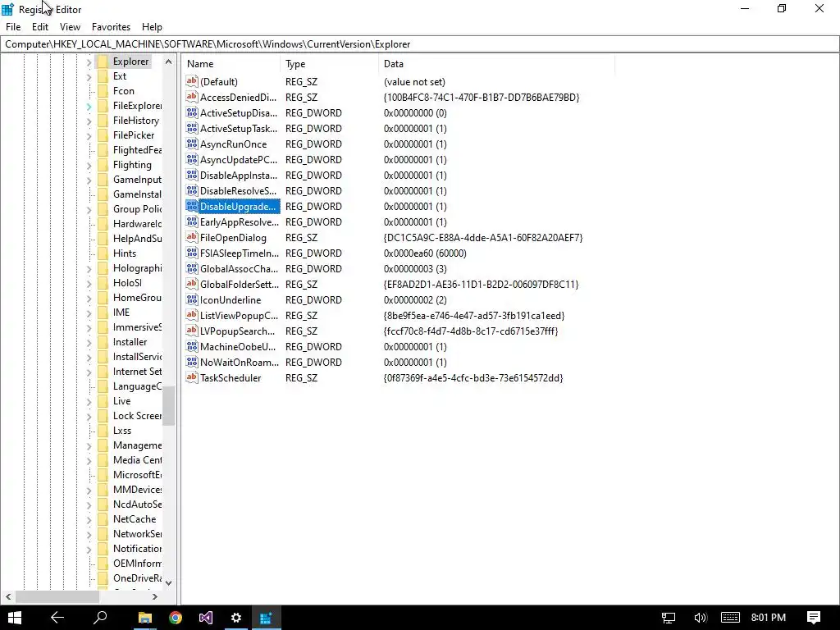Click the taskbar back arrow
840x630 pixels.
click(57, 618)
